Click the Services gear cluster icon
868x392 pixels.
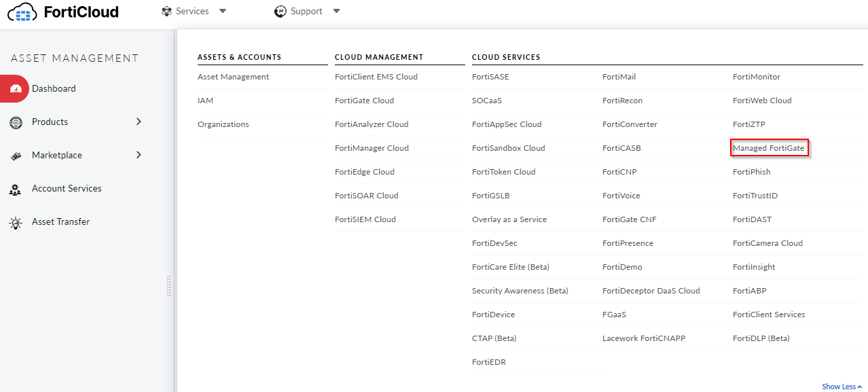(166, 11)
